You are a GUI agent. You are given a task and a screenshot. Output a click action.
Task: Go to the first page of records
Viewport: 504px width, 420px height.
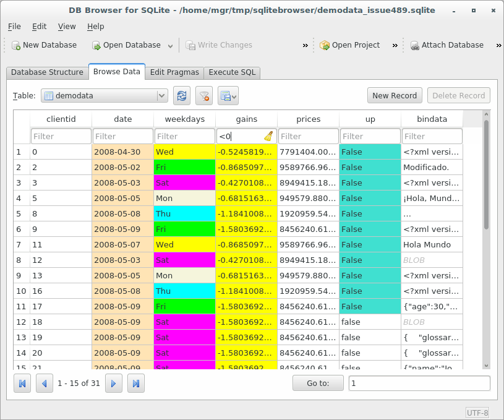(22, 384)
